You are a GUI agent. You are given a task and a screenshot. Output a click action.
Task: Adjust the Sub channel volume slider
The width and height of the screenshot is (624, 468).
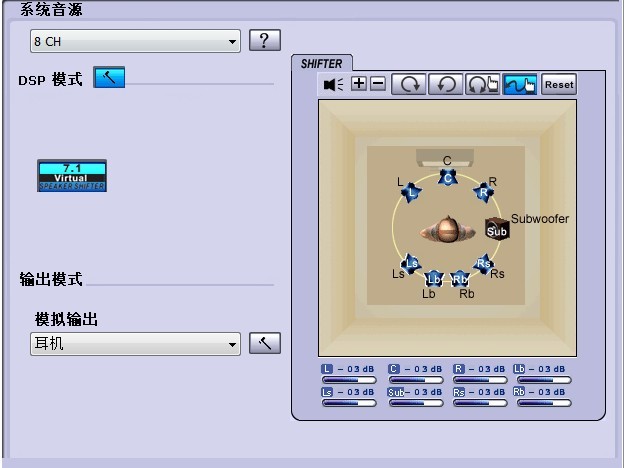pos(415,403)
